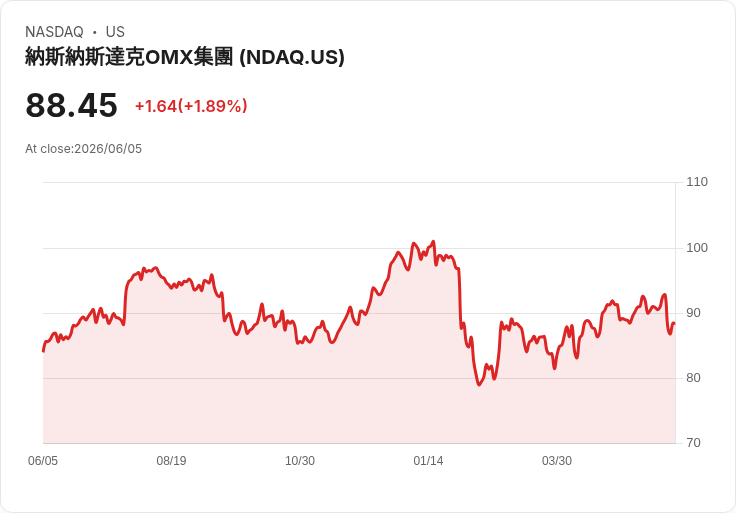Click the chart's lowest dip below 80
The image size is (736, 513).
pos(479,385)
